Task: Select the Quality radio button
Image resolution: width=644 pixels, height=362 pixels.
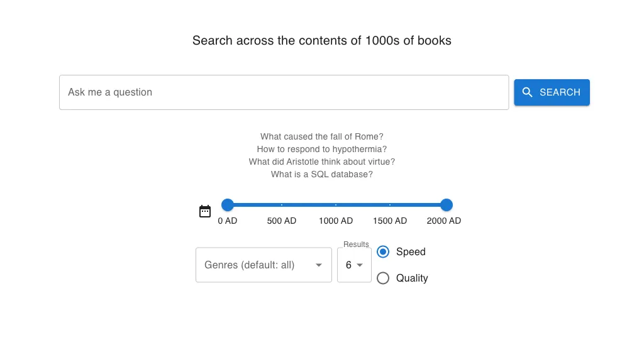Action: click(383, 278)
